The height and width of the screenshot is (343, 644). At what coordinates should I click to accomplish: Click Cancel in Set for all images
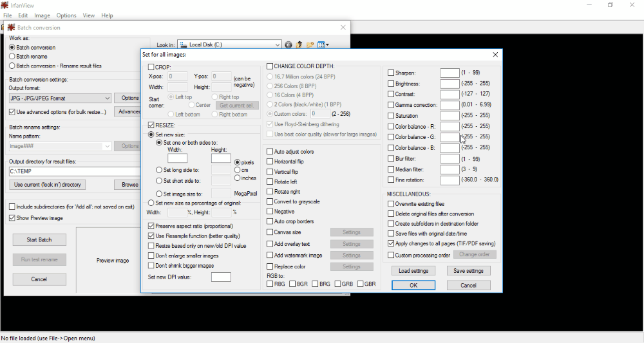[469, 285]
